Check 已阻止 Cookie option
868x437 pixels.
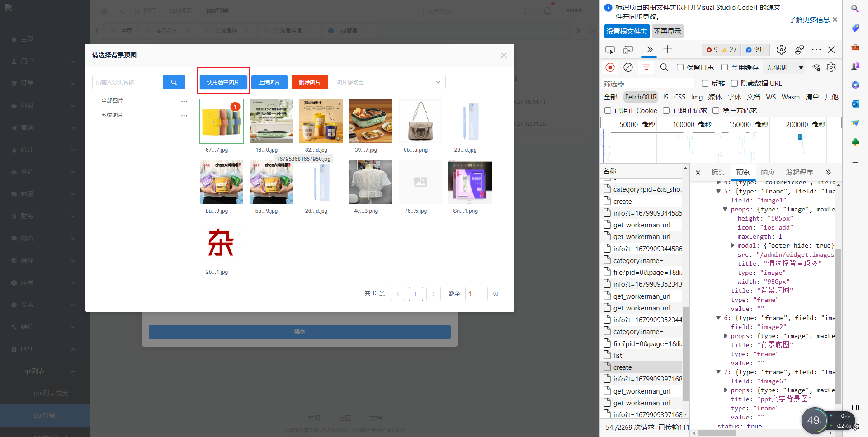(x=608, y=110)
